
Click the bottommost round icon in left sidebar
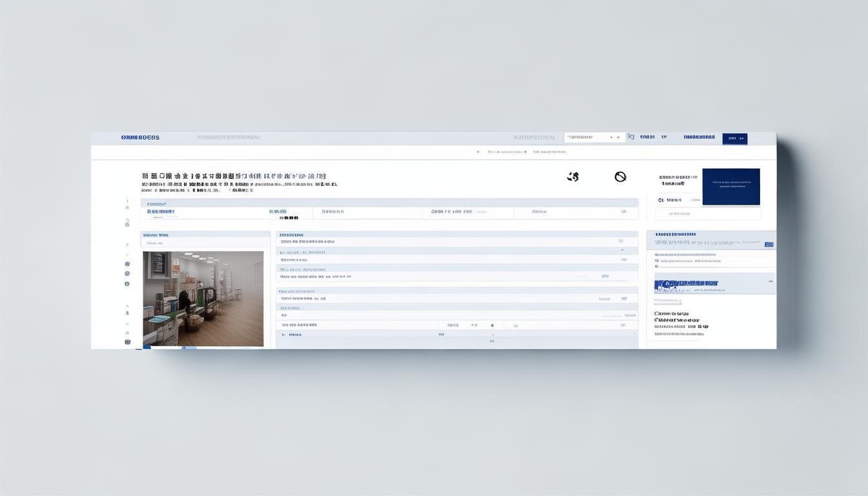coord(127,342)
